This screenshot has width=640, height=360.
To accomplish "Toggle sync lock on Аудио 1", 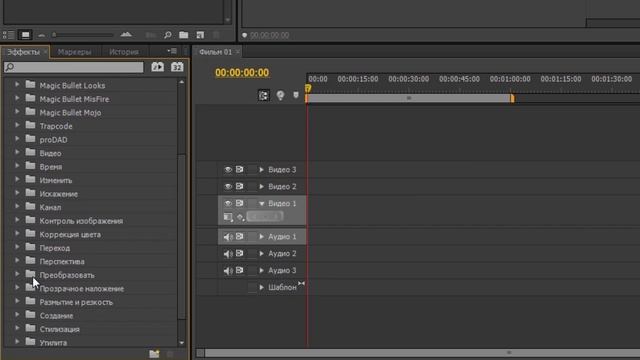I will pyautogui.click(x=240, y=236).
